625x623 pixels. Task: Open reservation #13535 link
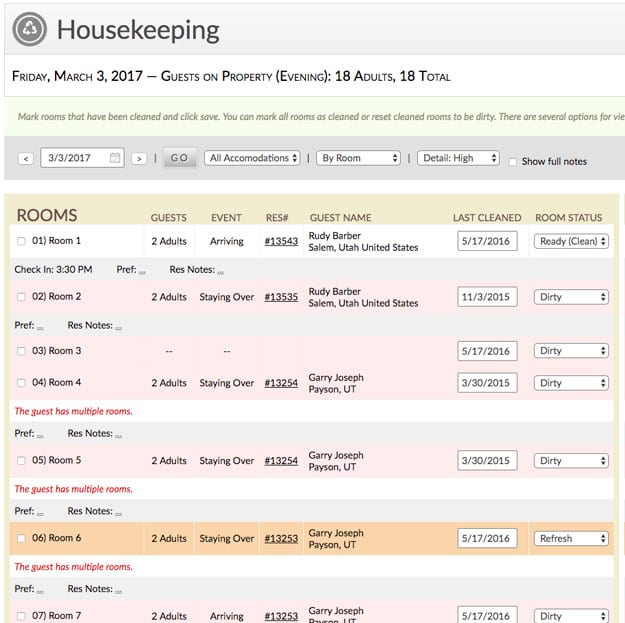click(281, 297)
